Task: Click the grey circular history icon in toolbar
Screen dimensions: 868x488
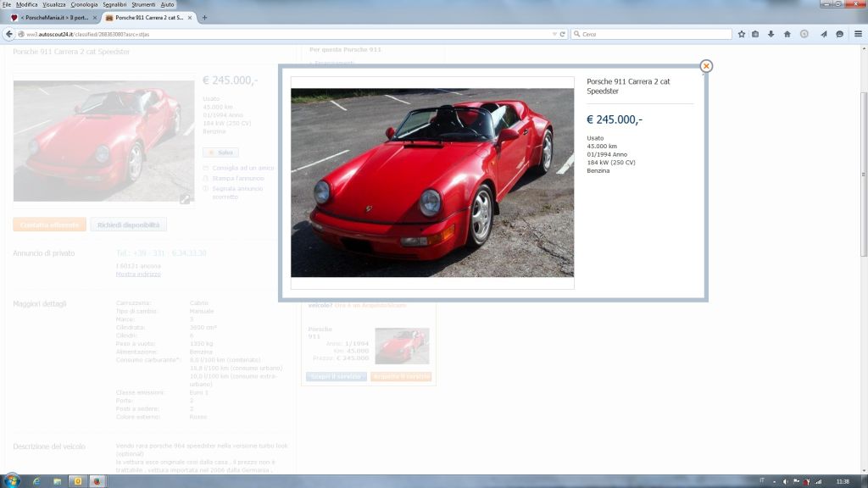Action: (x=804, y=34)
